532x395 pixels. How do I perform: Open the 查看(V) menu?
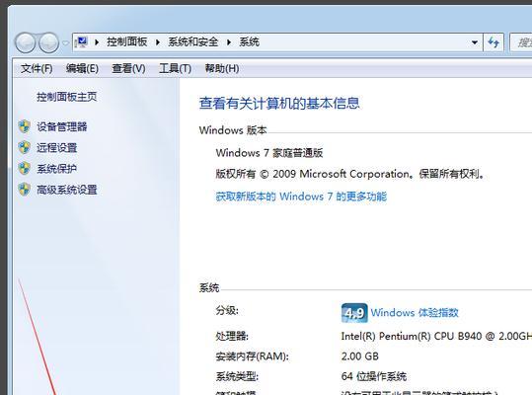[x=128, y=68]
